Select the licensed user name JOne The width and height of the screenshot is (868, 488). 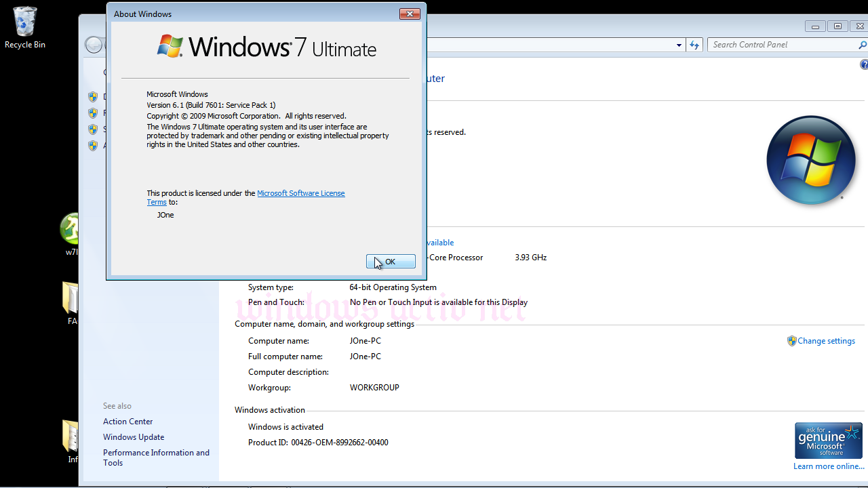(x=165, y=215)
